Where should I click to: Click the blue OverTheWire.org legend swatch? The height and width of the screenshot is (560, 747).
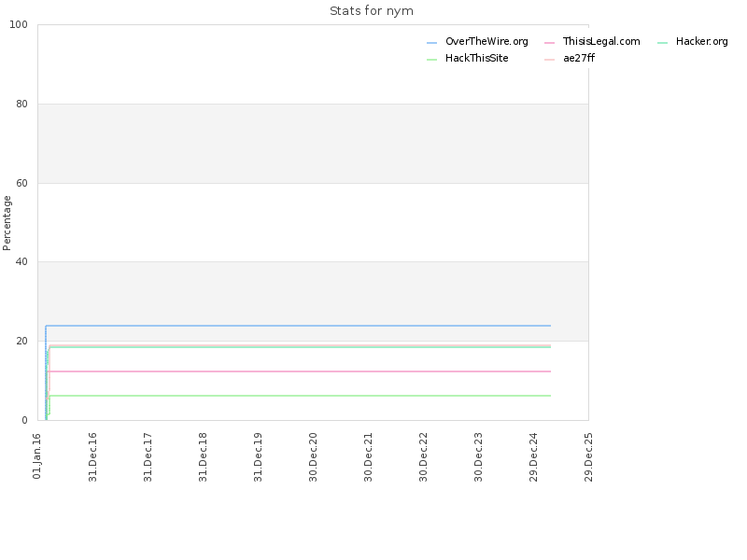[x=431, y=43]
